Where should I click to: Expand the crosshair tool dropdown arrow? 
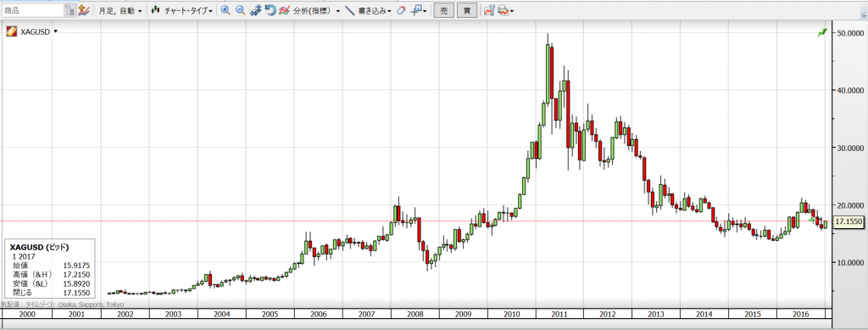(x=426, y=11)
